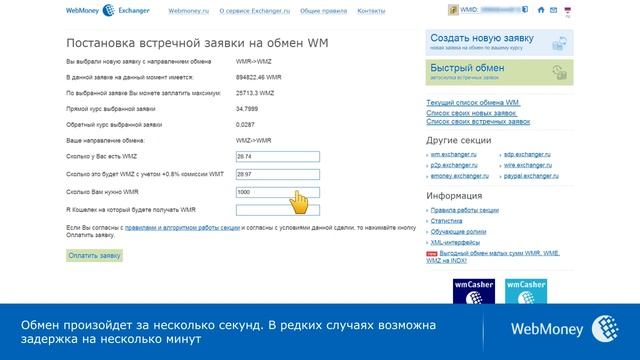The height and width of the screenshot is (360, 640).
Task: Click the WMID avatar icon
Action: point(453,10)
